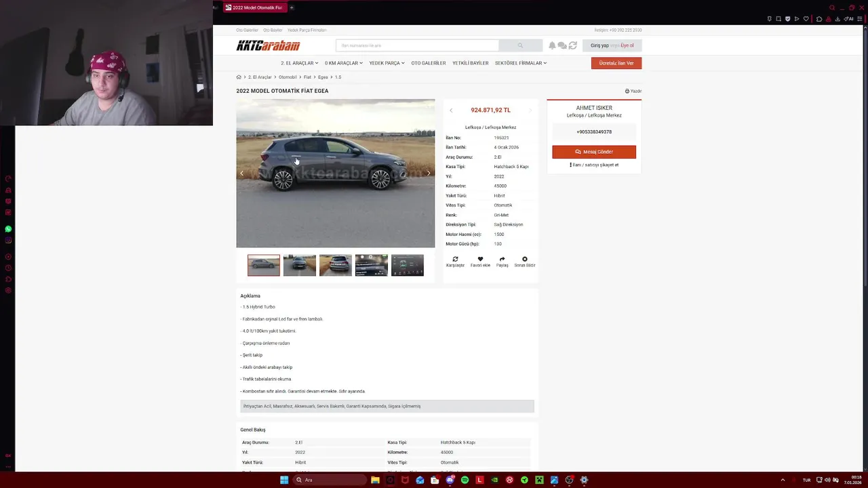This screenshot has width=868, height=488.
Task: Click Yedek Parça Firmaları top link
Action: coord(307,30)
